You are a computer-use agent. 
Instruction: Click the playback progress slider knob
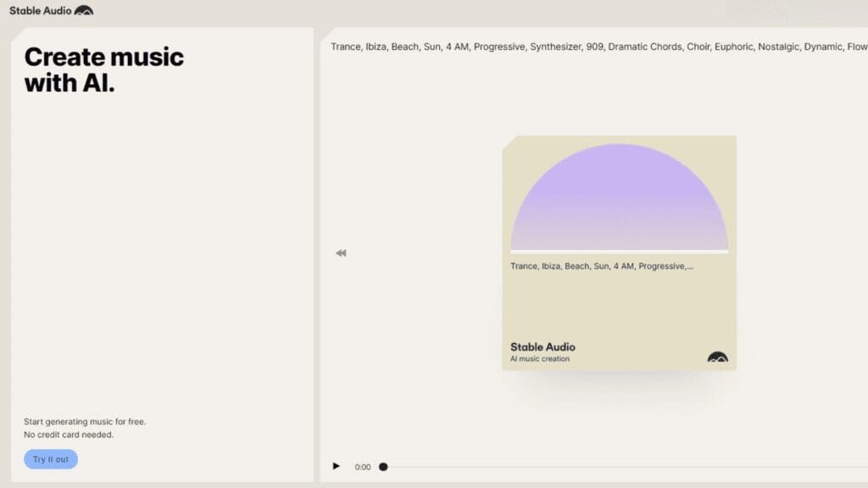pos(383,467)
